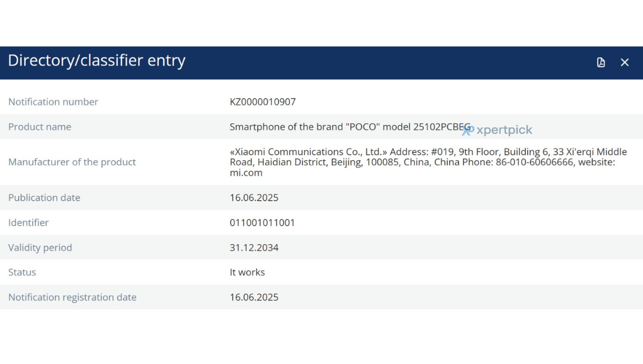Select the Validity period value 31.12.2034
643x364 pixels.
[254, 248]
